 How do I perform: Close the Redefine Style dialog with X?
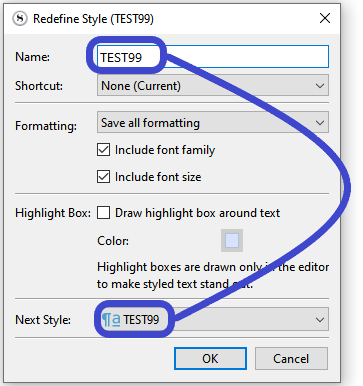coord(325,18)
